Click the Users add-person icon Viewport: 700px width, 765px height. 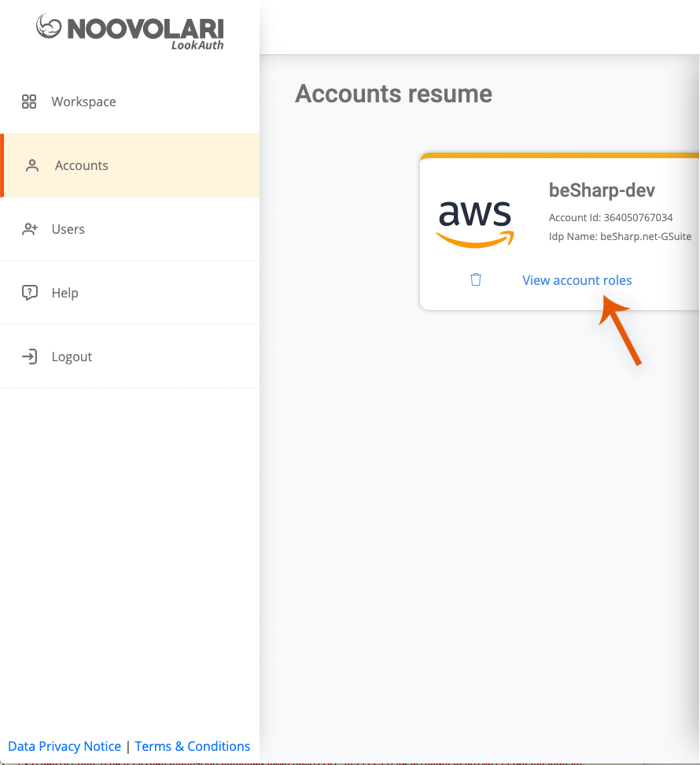tap(30, 229)
